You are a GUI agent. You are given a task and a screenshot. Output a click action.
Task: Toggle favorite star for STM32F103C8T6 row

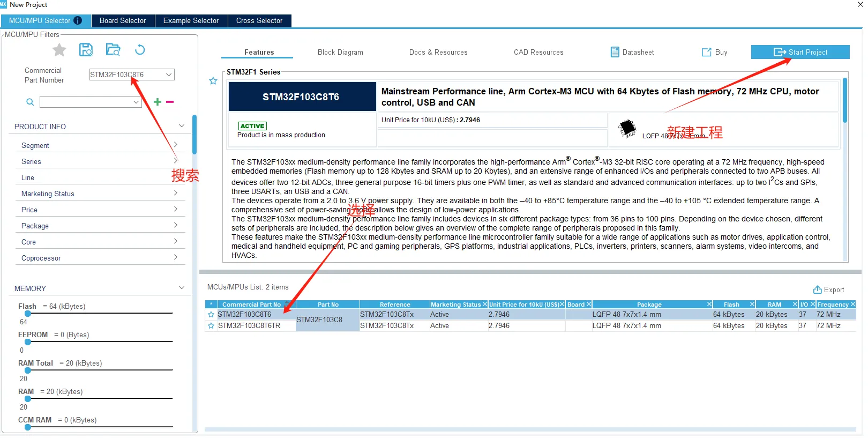click(211, 315)
